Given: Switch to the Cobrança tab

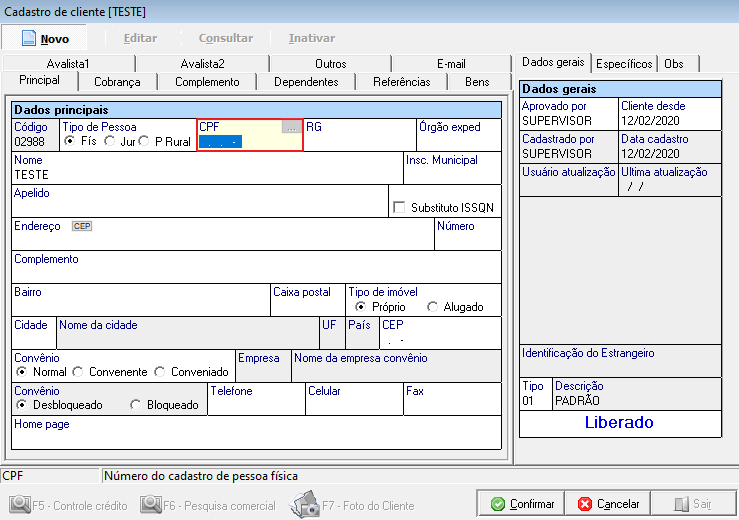Looking at the screenshot, I should pos(117,82).
